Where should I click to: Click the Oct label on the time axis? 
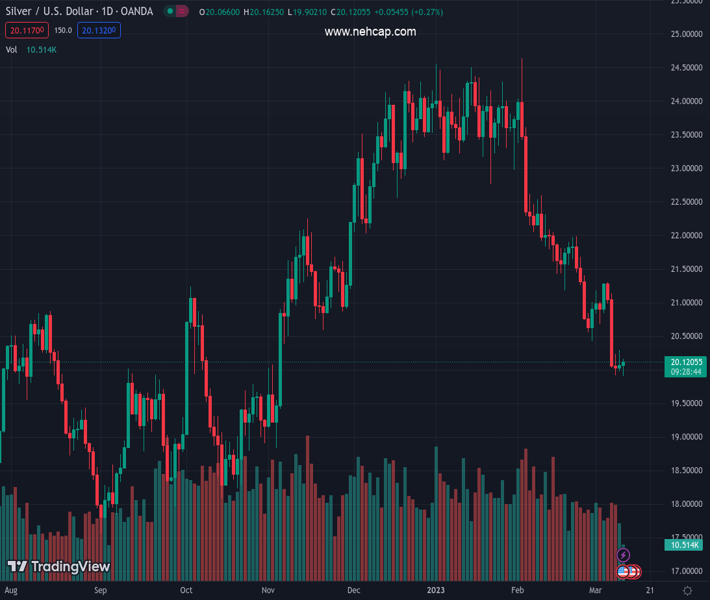pos(186,591)
